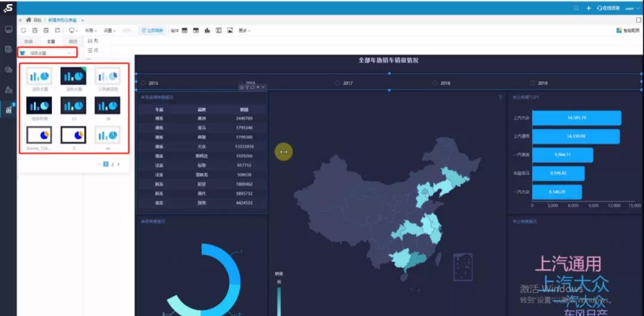The image size is (644, 316).
Task: Open the 深色主题 theme dropdown
Action: tap(47, 53)
